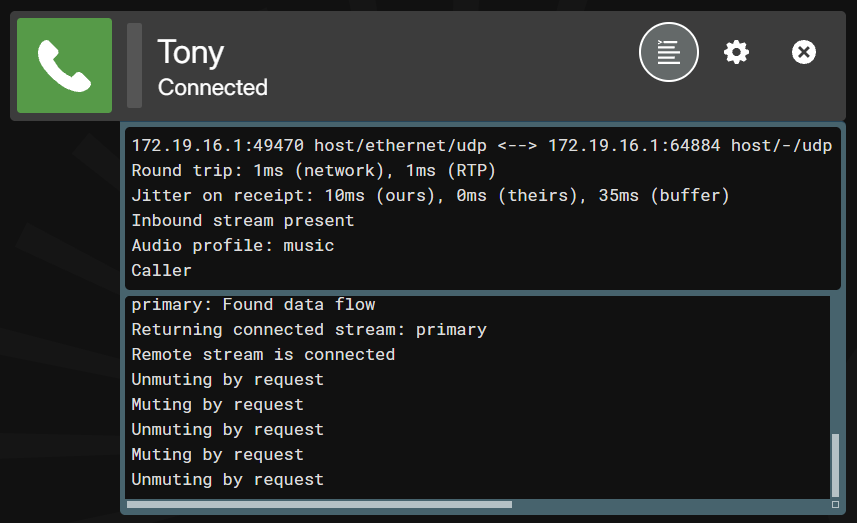
Task: Select the Audio profile: music line
Action: (x=232, y=245)
